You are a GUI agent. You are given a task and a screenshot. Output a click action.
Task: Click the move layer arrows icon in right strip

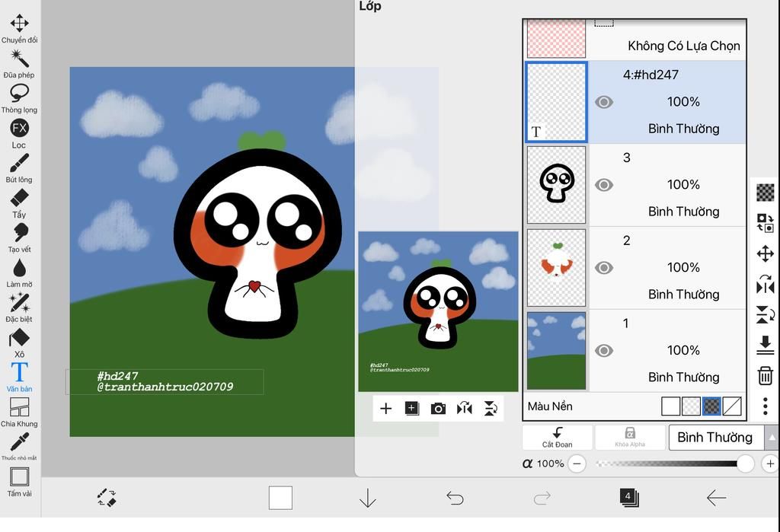coord(765,254)
